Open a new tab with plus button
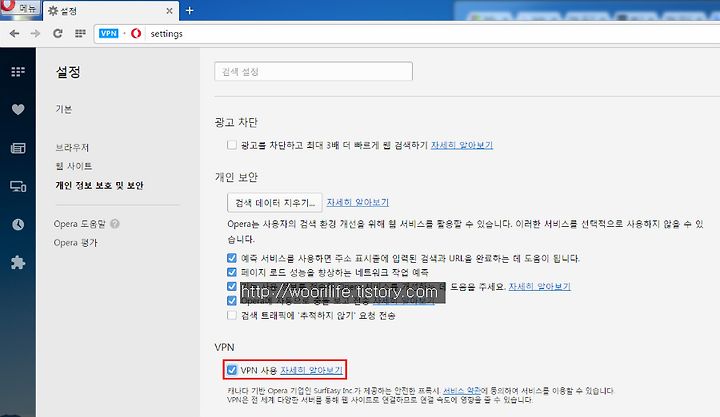Screen dimensions: 720x417 tap(189, 10)
